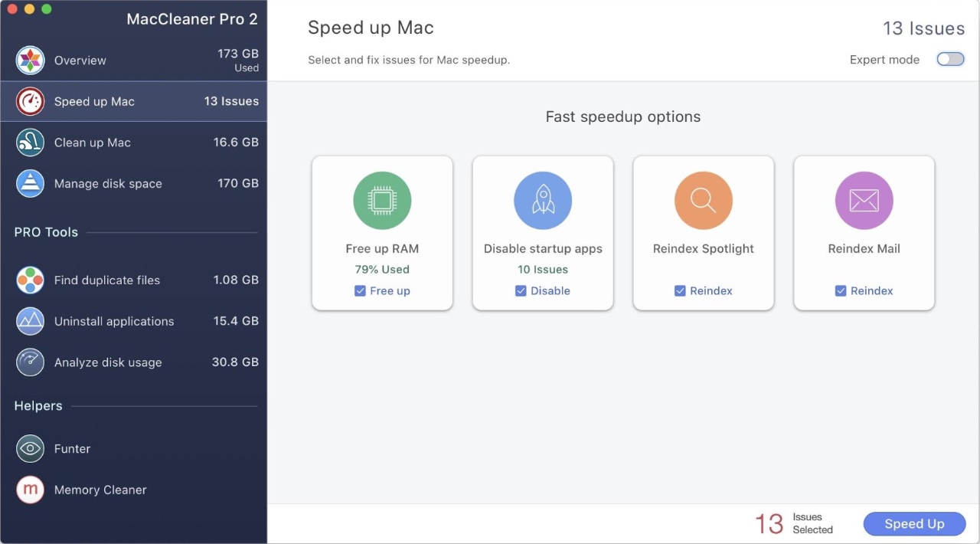Click the Analyze disk usage gauge icon

point(30,362)
